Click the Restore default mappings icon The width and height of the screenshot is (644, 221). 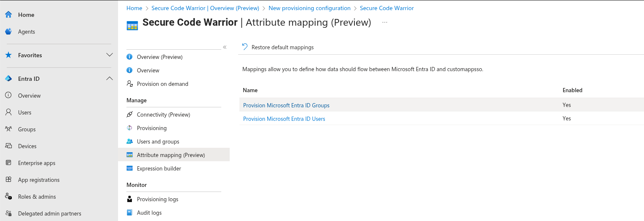click(245, 47)
